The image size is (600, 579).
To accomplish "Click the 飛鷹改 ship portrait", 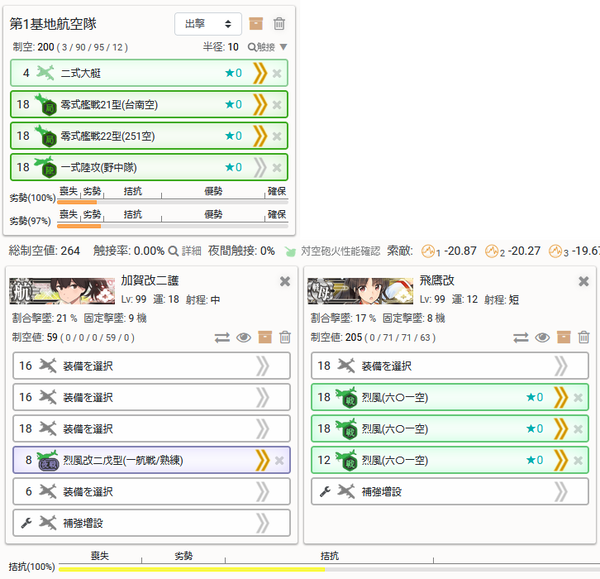I will coord(360,291).
